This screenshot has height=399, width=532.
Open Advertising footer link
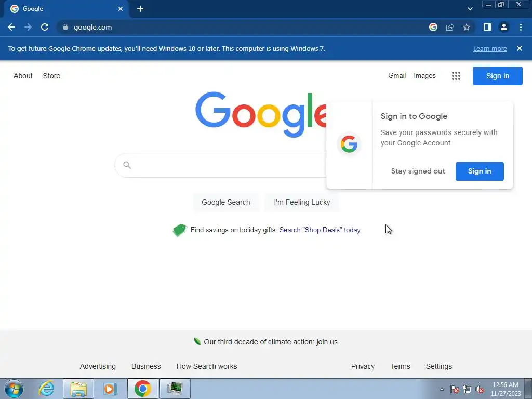pos(98,366)
